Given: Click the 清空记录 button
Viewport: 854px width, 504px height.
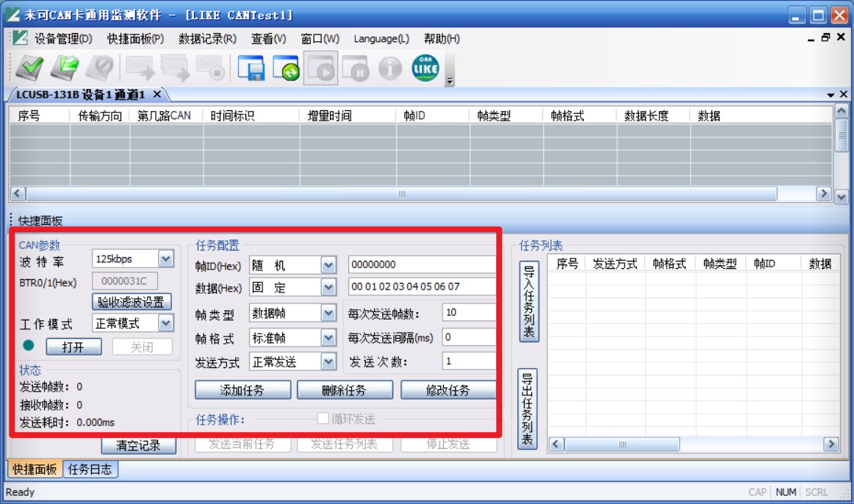Looking at the screenshot, I should (x=140, y=445).
